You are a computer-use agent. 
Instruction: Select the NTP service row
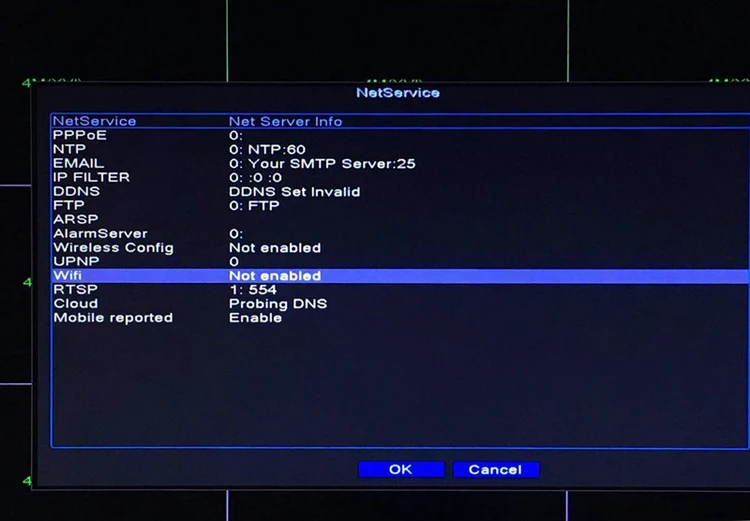click(x=400, y=149)
